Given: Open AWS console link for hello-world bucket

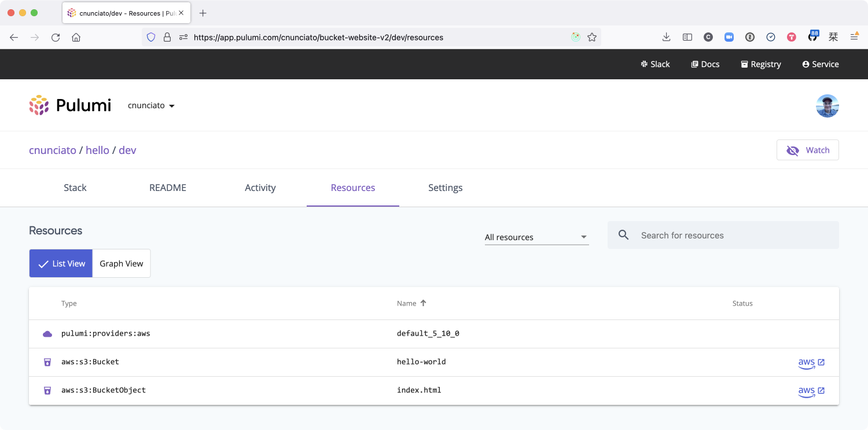Looking at the screenshot, I should click(x=811, y=363).
